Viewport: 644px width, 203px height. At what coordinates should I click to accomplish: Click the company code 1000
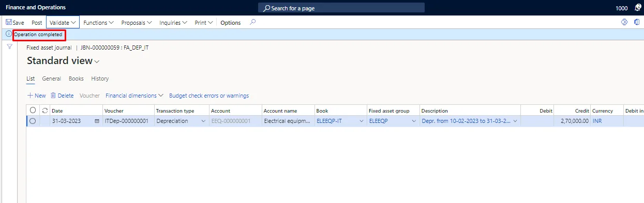(622, 8)
